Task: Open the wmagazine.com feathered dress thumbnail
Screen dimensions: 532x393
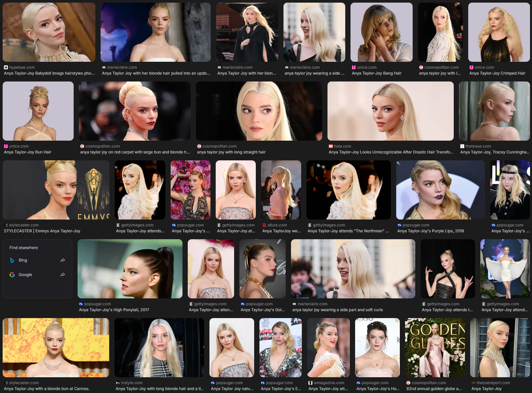Action: coord(328,348)
